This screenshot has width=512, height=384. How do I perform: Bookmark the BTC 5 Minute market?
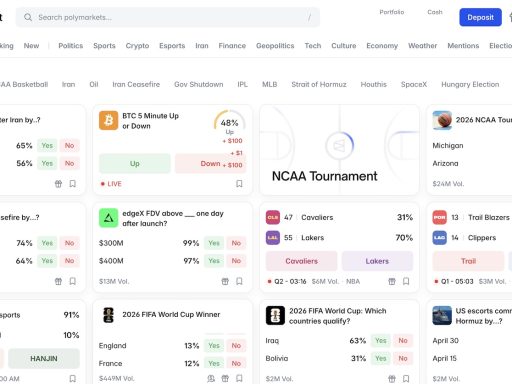tap(239, 184)
